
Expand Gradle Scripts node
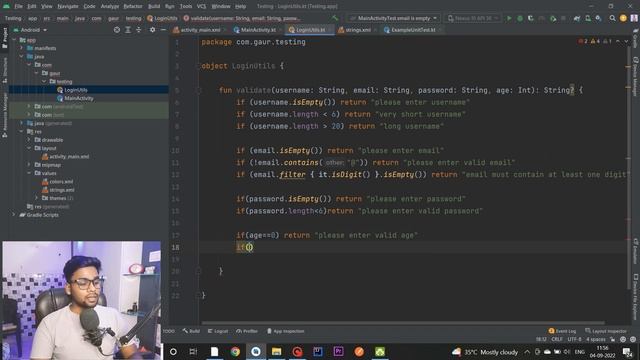click(x=13, y=215)
